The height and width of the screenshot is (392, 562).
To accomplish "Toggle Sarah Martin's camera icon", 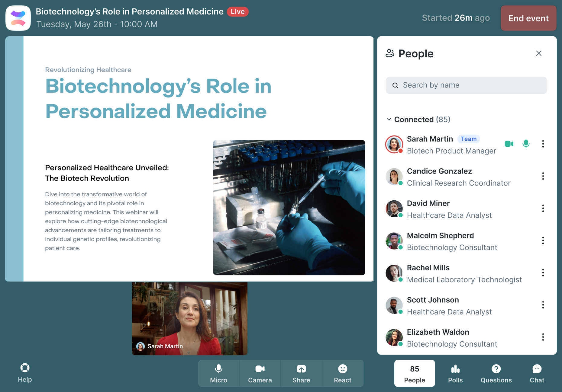I will click(509, 144).
